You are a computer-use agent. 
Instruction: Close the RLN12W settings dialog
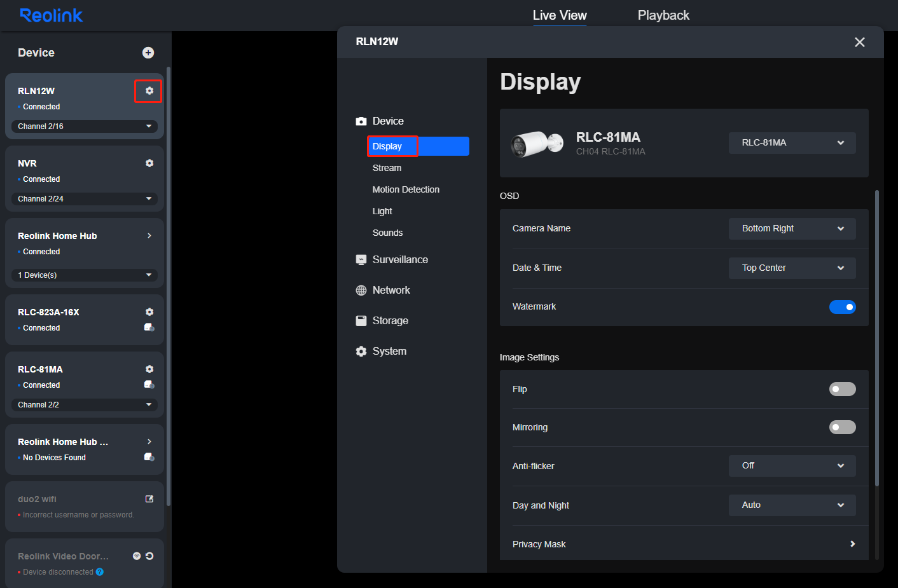click(x=860, y=42)
